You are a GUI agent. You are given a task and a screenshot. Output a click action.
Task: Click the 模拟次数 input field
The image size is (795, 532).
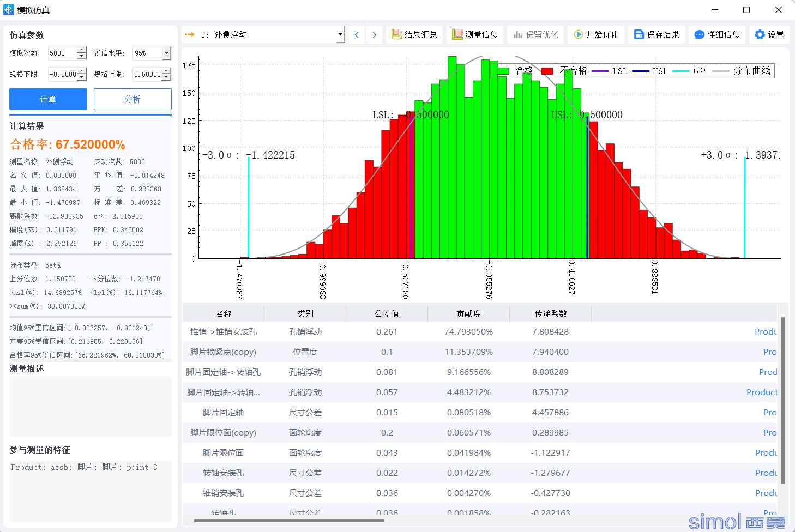pyautogui.click(x=62, y=53)
